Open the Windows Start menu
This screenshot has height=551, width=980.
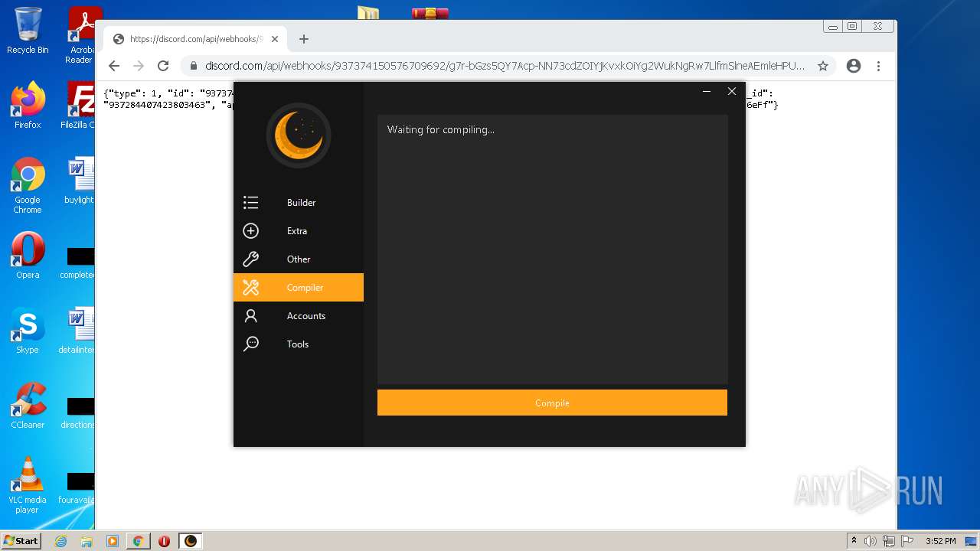21,540
